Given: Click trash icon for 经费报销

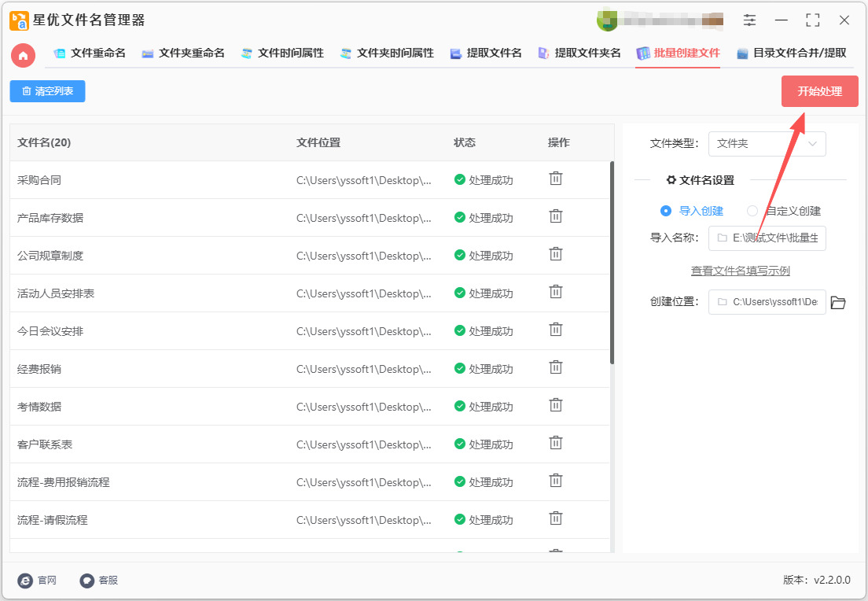Looking at the screenshot, I should point(556,367).
